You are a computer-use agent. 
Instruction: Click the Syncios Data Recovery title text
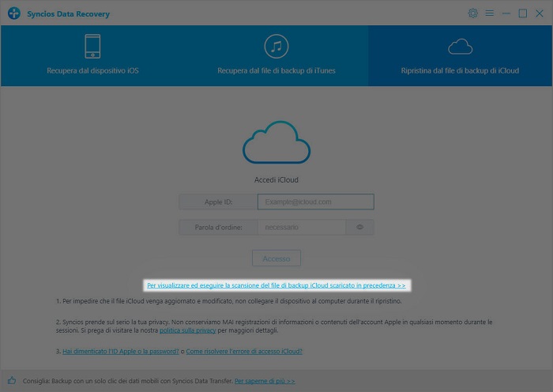[68, 13]
